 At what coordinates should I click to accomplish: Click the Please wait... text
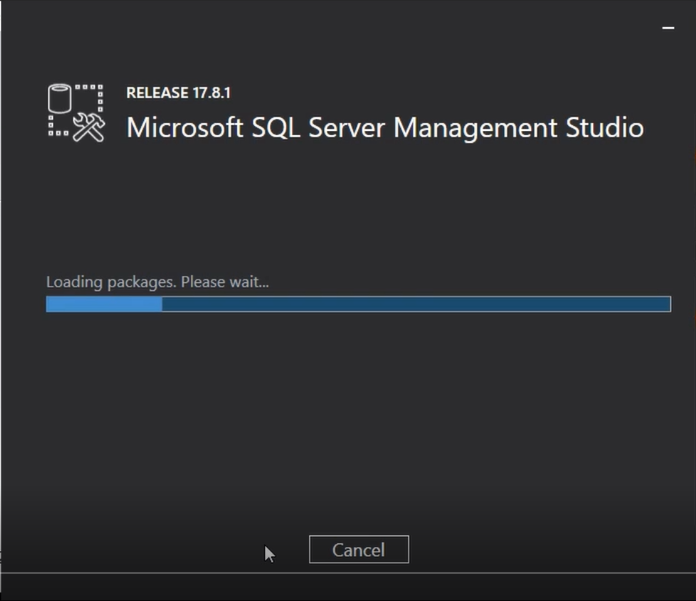225,282
